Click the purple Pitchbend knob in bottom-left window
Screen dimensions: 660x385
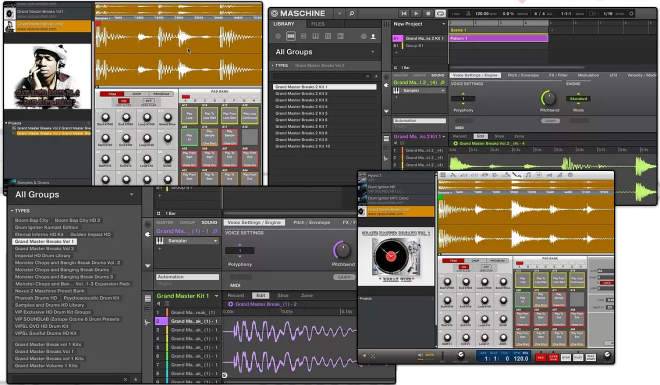click(x=342, y=250)
